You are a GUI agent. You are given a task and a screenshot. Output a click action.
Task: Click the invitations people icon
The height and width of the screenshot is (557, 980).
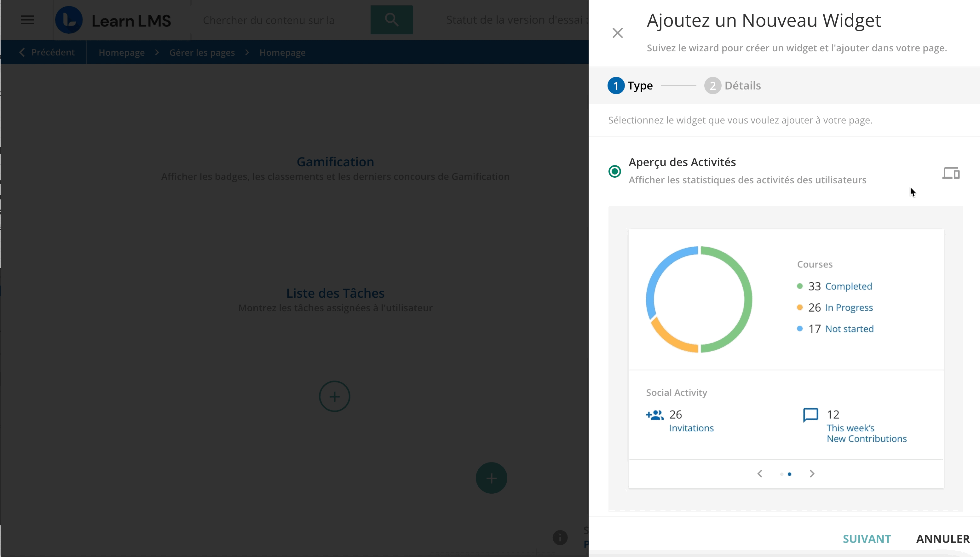(654, 415)
